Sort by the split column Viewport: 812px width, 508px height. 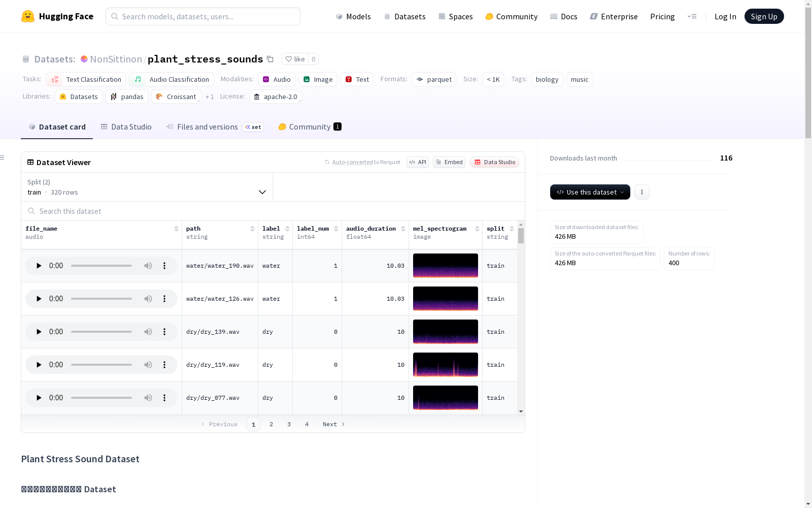(x=512, y=229)
